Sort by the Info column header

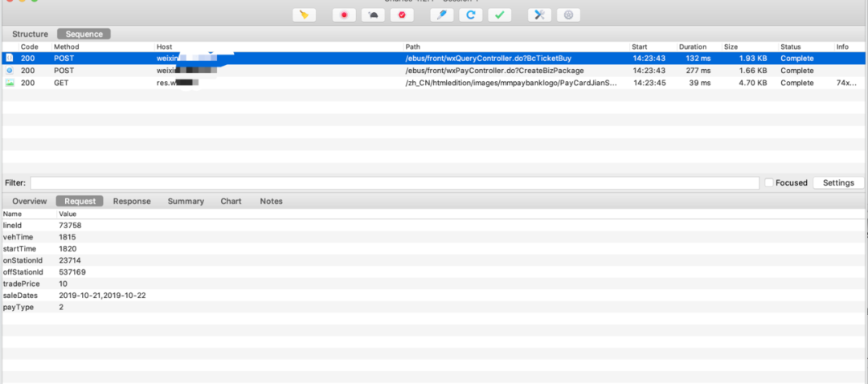pyautogui.click(x=842, y=47)
